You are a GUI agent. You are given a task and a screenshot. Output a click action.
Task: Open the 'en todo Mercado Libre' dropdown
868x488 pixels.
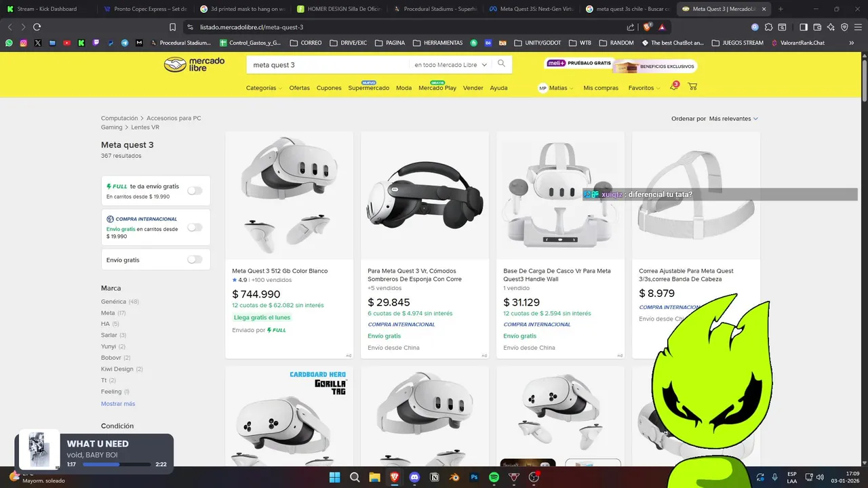point(451,65)
